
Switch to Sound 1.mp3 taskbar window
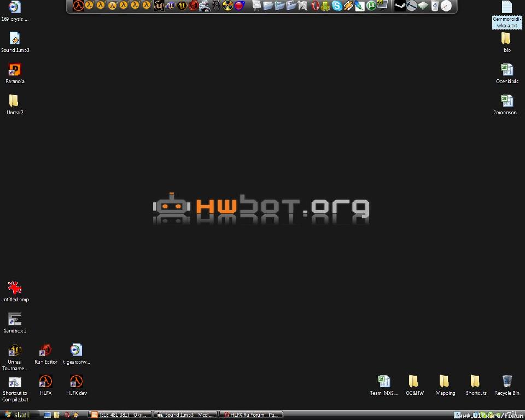(x=186, y=415)
